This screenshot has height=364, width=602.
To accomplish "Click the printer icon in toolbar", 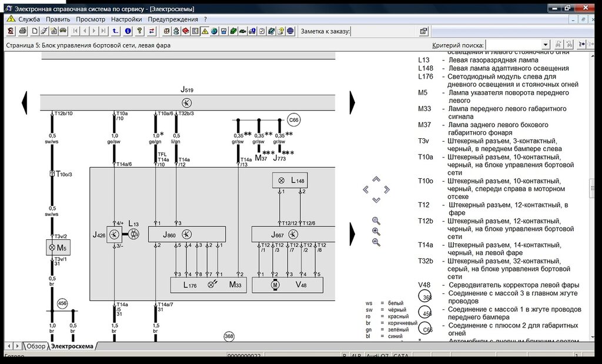I will pyautogui.click(x=23, y=31).
